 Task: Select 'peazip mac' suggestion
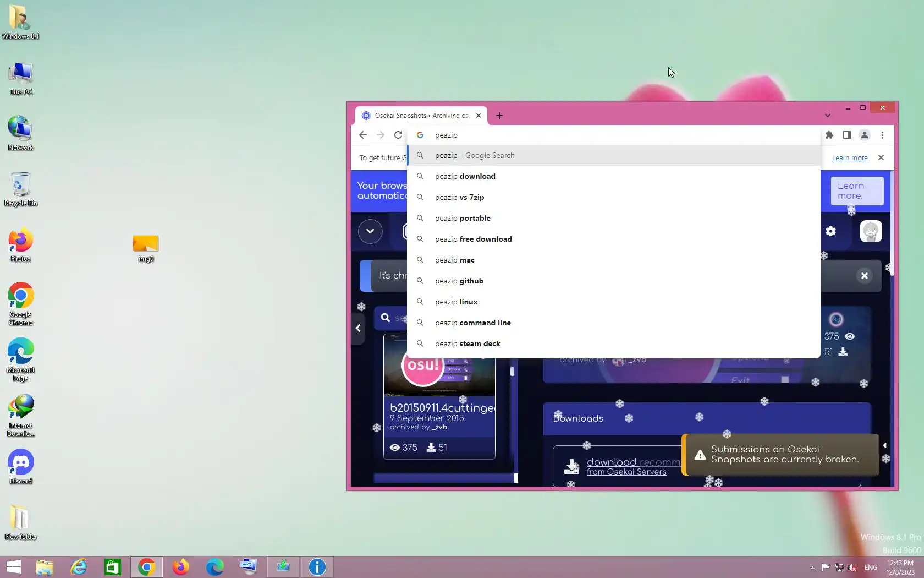click(614, 260)
